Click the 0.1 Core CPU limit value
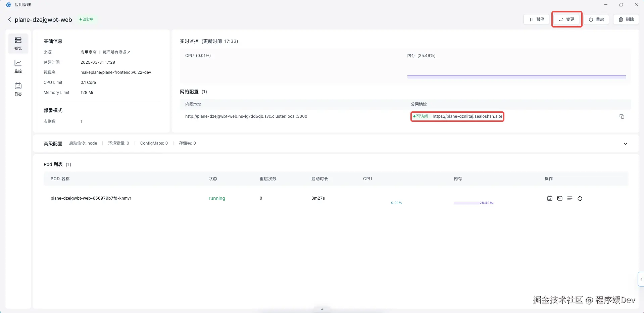644x313 pixels. pyautogui.click(x=88, y=83)
